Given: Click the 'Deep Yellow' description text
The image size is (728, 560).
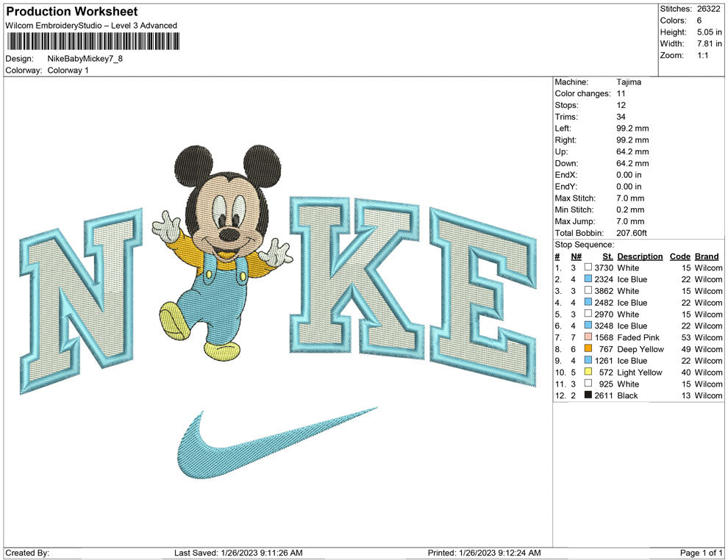Looking at the screenshot, I should [640, 349].
